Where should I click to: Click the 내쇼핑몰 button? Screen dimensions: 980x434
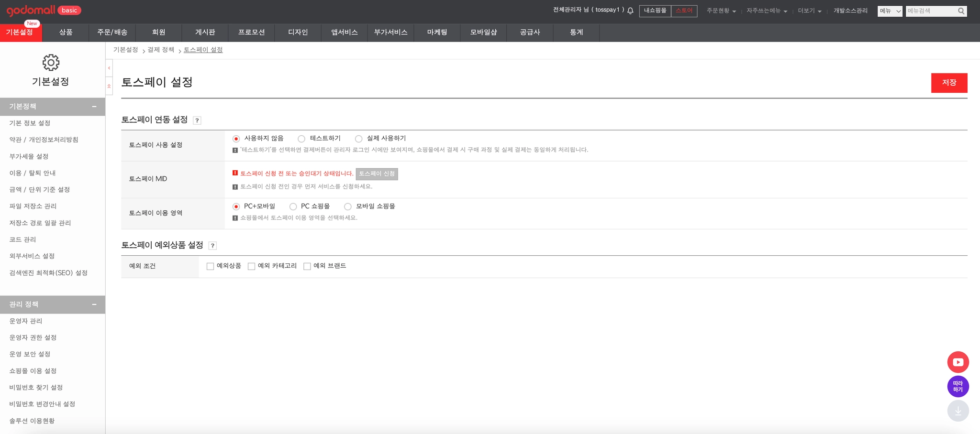point(655,11)
